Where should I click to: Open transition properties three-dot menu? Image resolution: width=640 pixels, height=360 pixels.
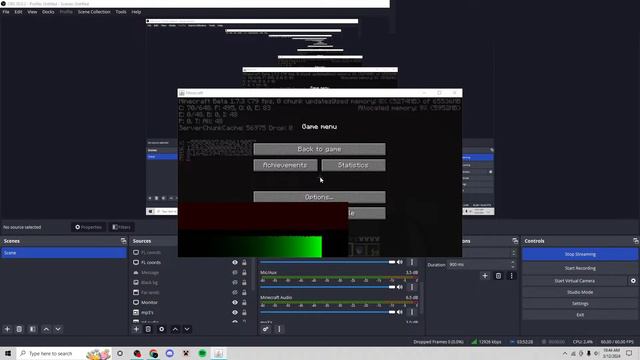point(511,276)
